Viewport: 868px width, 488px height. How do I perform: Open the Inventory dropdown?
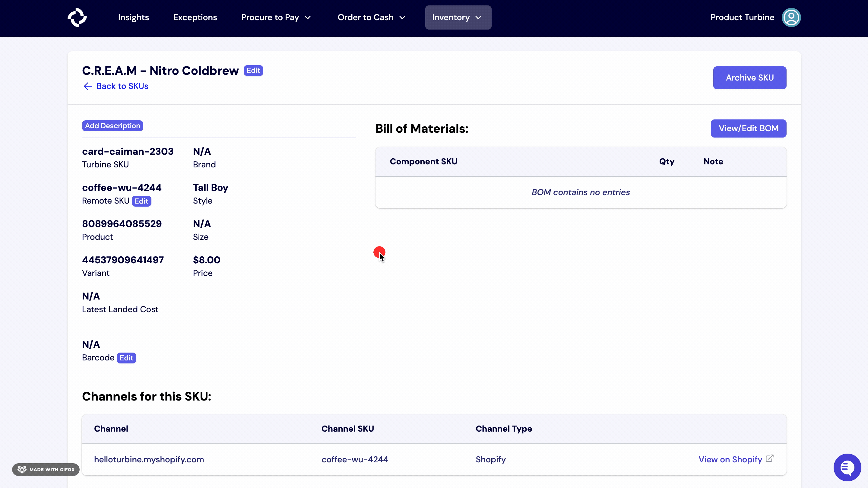tap(457, 17)
